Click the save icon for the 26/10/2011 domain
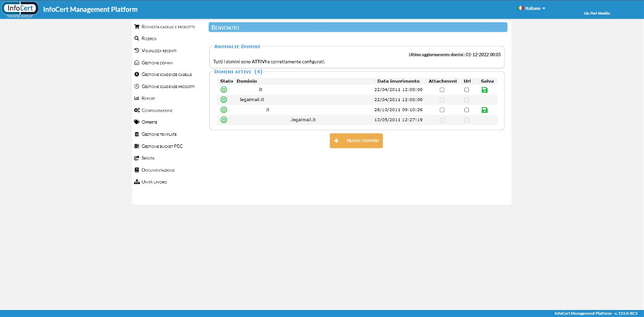The image size is (644, 317). (x=485, y=110)
